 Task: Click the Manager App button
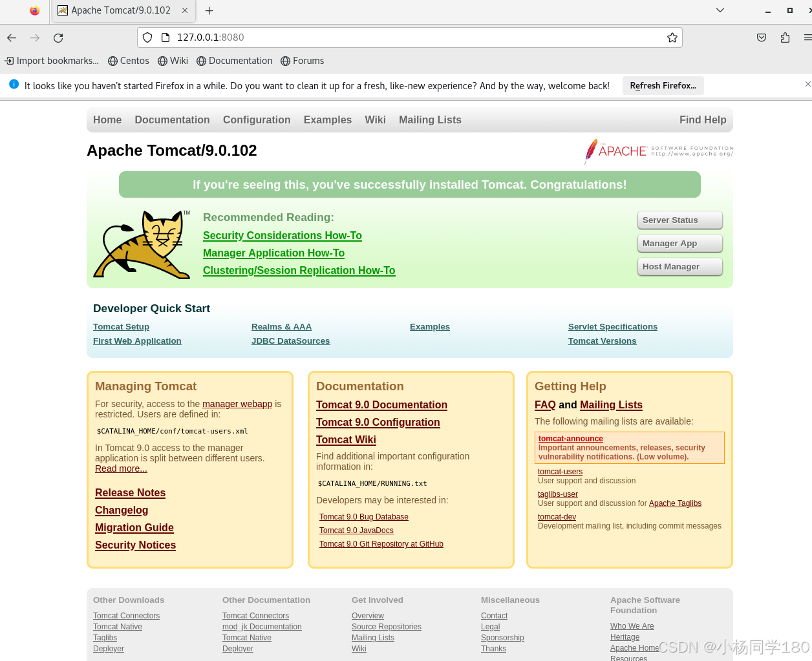coord(680,244)
